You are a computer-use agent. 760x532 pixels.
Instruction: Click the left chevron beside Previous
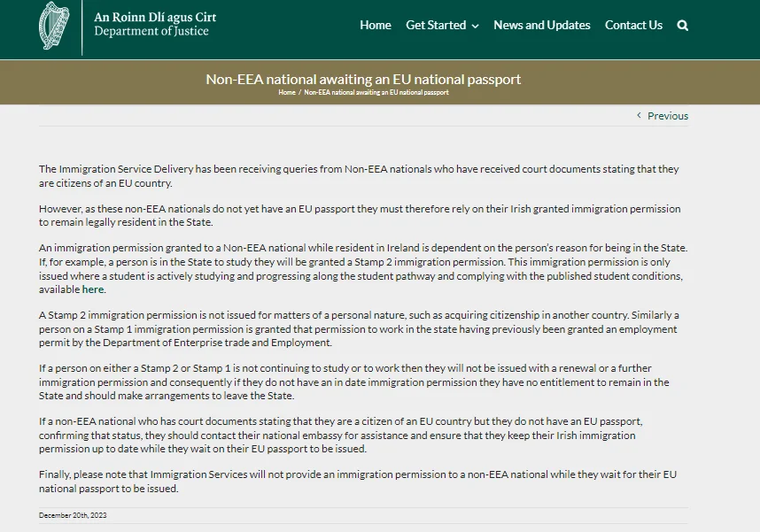click(640, 116)
